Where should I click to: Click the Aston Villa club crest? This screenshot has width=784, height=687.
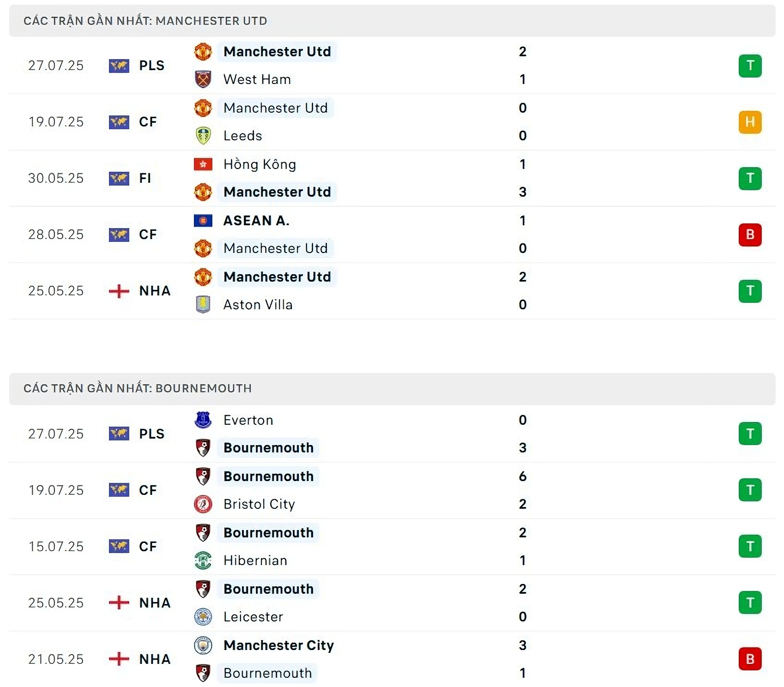point(203,305)
